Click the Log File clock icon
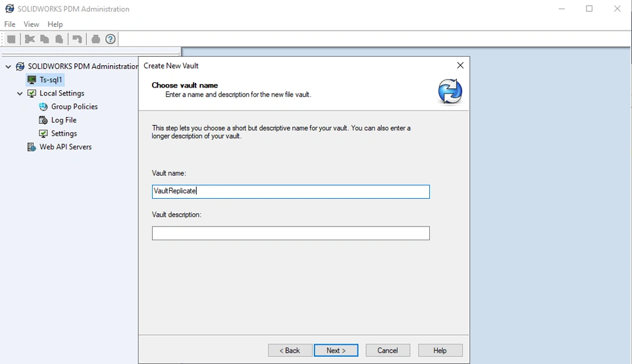The height and width of the screenshot is (364, 632). point(43,120)
